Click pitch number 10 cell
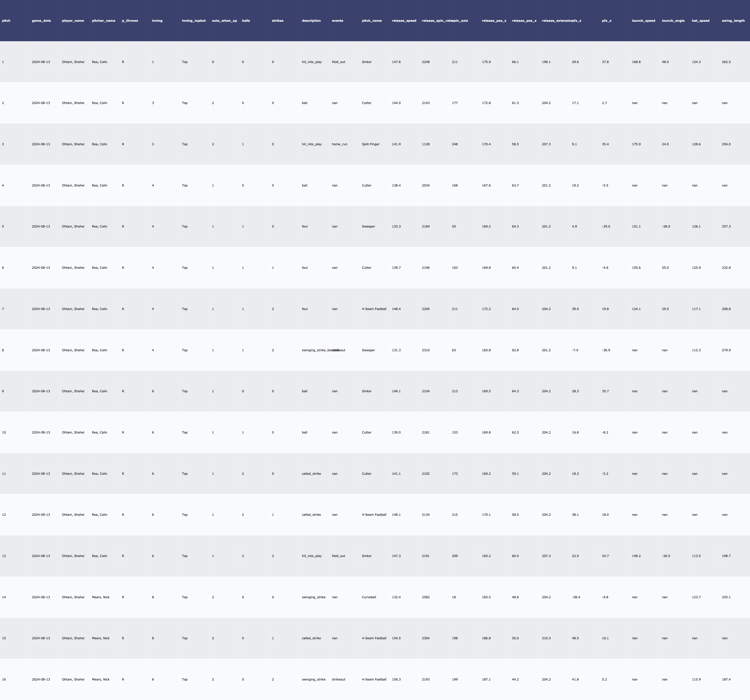Viewport: 750px width, 700px height. [4, 432]
